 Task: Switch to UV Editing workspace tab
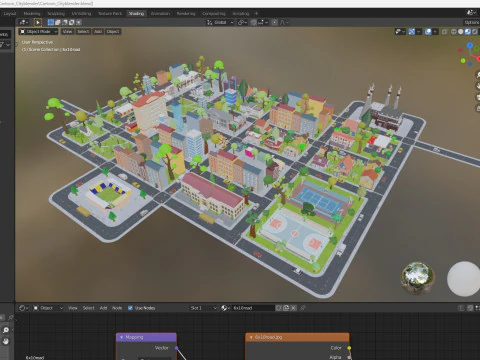point(81,14)
